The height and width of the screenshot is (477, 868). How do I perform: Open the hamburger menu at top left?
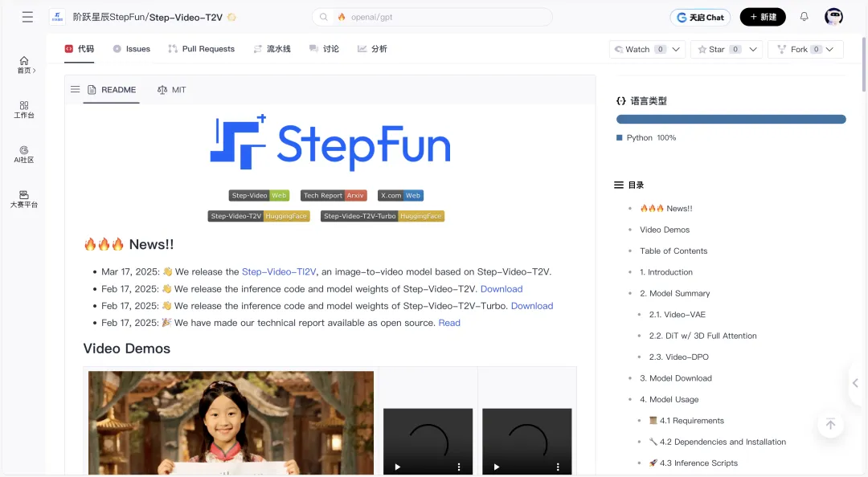pyautogui.click(x=27, y=17)
